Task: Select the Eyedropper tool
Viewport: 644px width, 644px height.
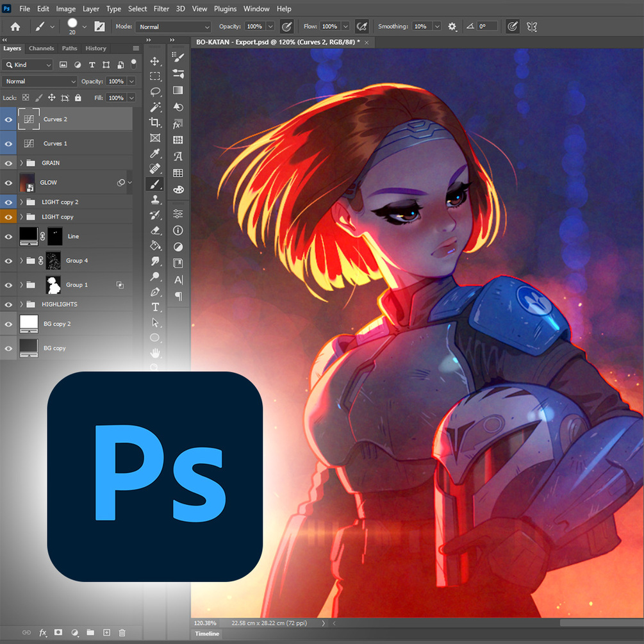Action: (155, 153)
